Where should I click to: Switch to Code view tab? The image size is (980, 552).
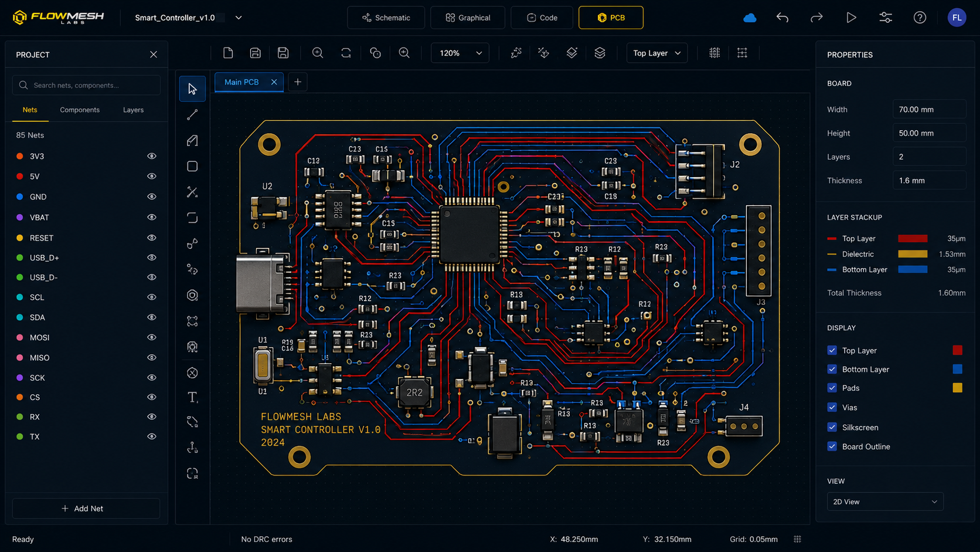[x=542, y=18]
